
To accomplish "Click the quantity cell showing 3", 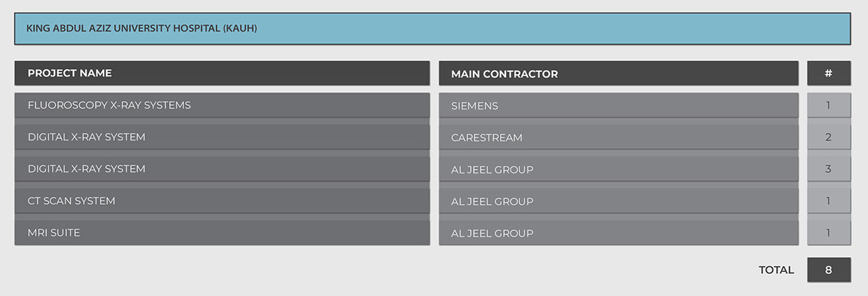I will tap(828, 170).
